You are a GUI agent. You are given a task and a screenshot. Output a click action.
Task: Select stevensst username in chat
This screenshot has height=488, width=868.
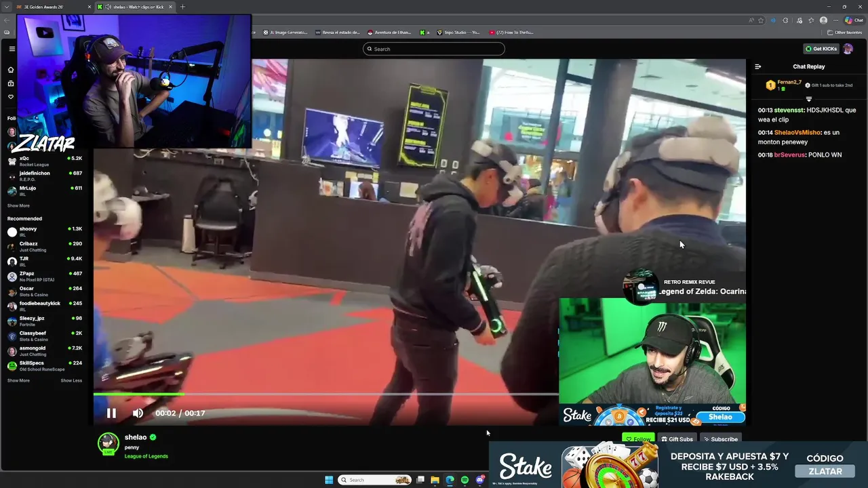point(789,110)
